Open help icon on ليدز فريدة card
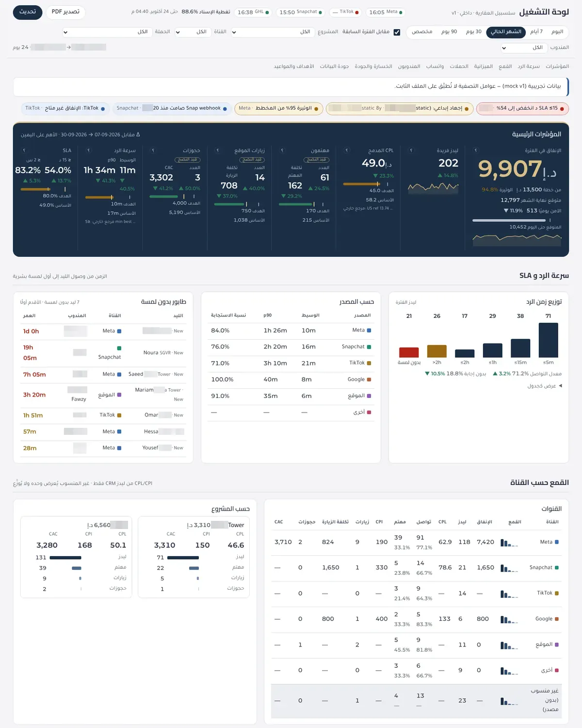582x728 pixels. [x=411, y=150]
